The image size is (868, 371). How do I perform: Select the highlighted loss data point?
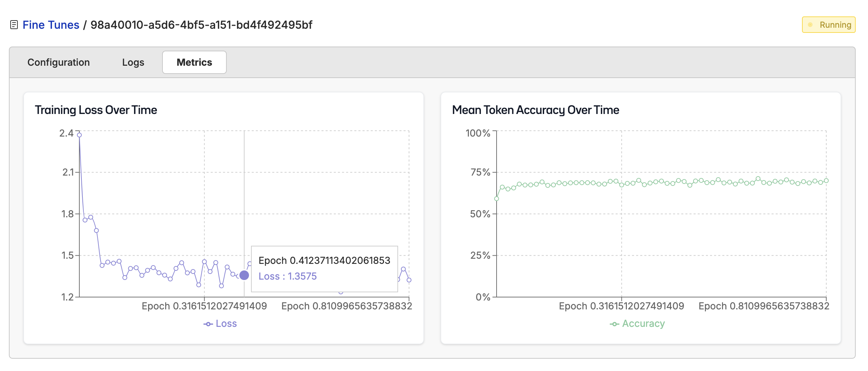244,274
